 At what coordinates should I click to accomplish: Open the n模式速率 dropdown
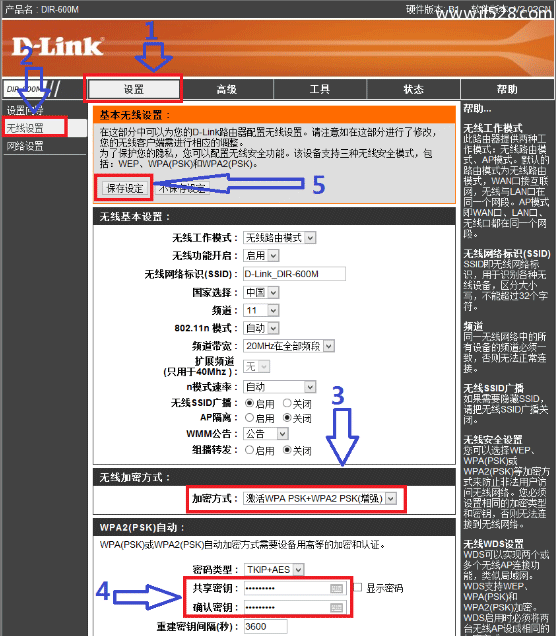click(279, 387)
